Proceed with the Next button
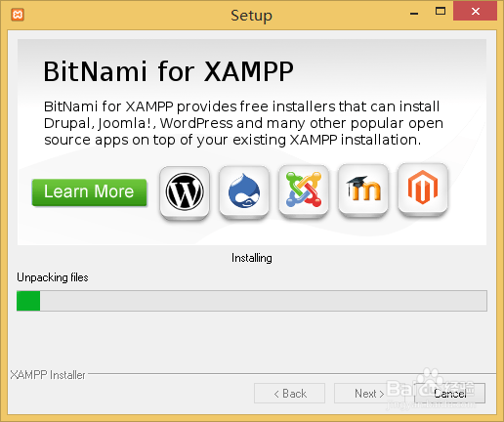The width and height of the screenshot is (504, 422). [x=369, y=394]
